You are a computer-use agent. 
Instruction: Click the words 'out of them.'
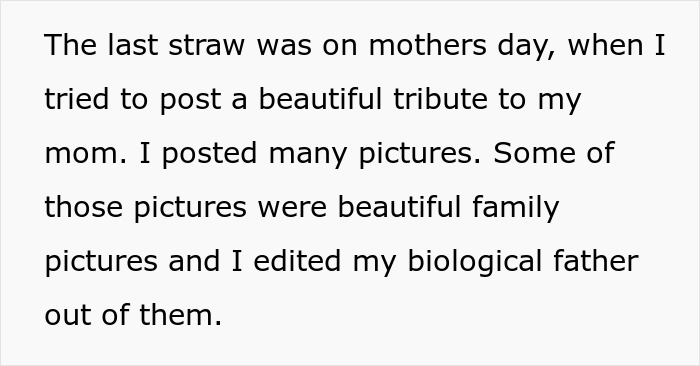click(x=133, y=315)
